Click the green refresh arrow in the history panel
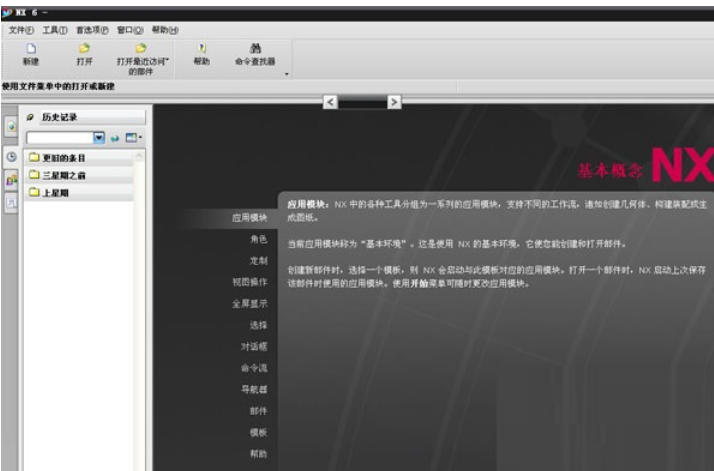This screenshot has height=471, width=714. tap(115, 137)
